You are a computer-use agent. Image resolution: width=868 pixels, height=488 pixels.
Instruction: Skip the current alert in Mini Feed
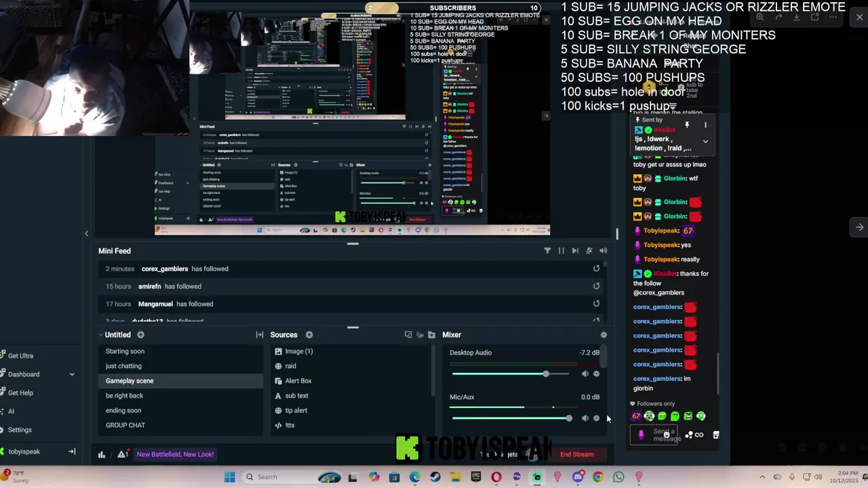575,251
